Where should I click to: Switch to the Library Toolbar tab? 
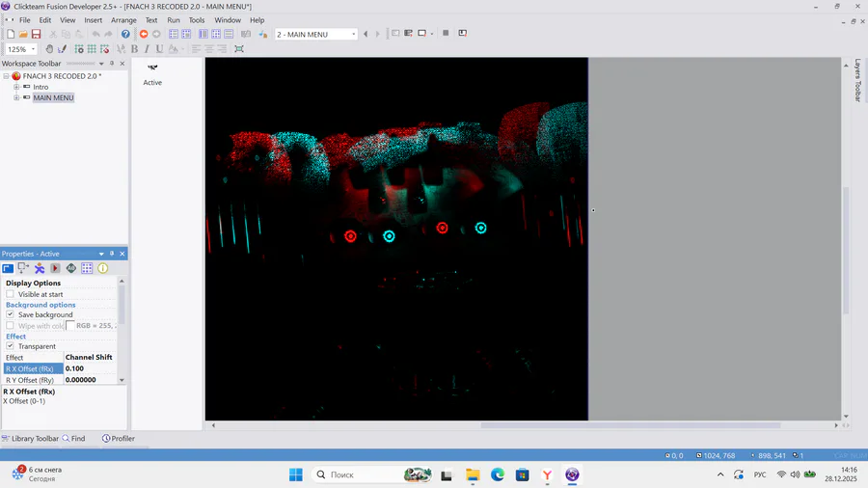pyautogui.click(x=30, y=438)
